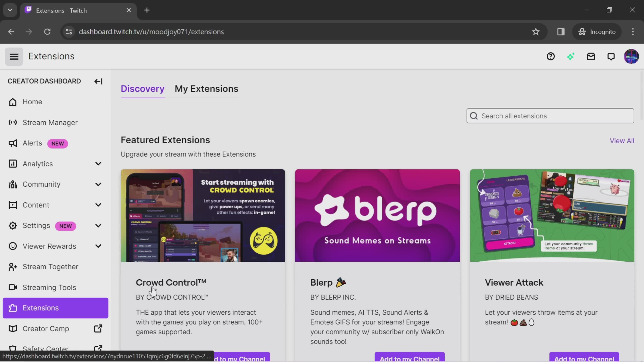Click the Creator Camp book icon

point(13,328)
